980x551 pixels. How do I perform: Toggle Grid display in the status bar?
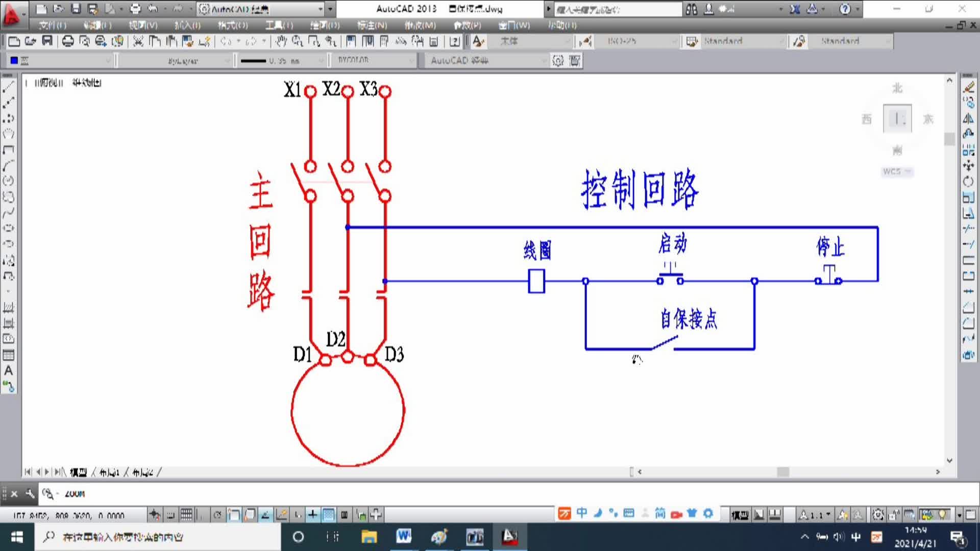click(x=186, y=515)
